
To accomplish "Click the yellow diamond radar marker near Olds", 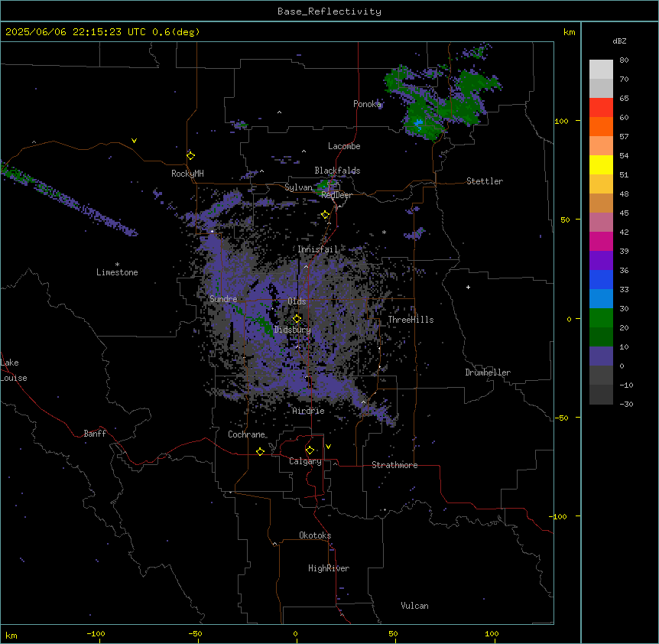I will click(x=297, y=318).
